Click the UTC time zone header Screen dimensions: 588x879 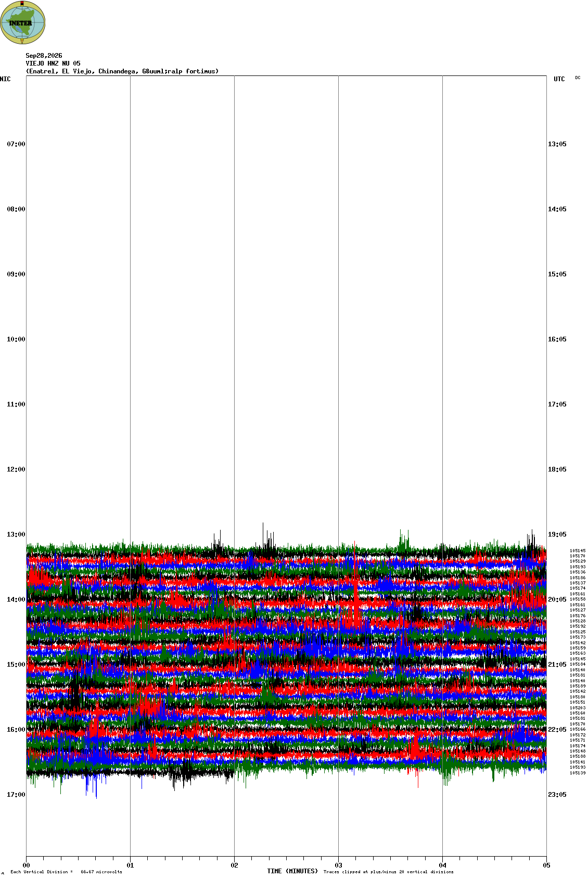click(x=559, y=79)
